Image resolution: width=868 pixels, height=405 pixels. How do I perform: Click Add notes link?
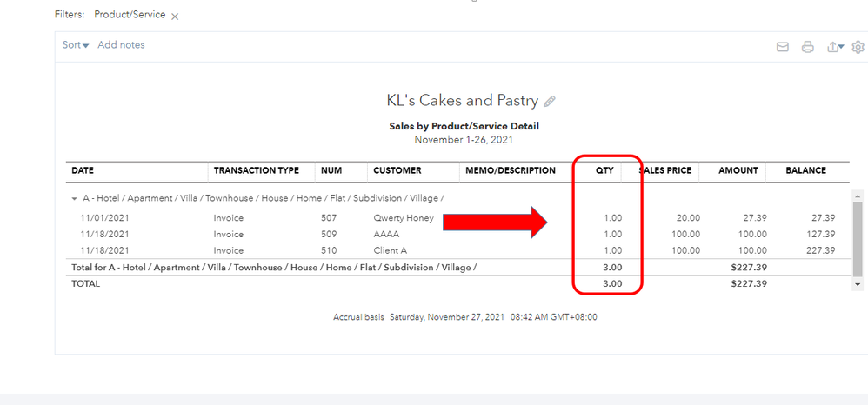coord(121,45)
